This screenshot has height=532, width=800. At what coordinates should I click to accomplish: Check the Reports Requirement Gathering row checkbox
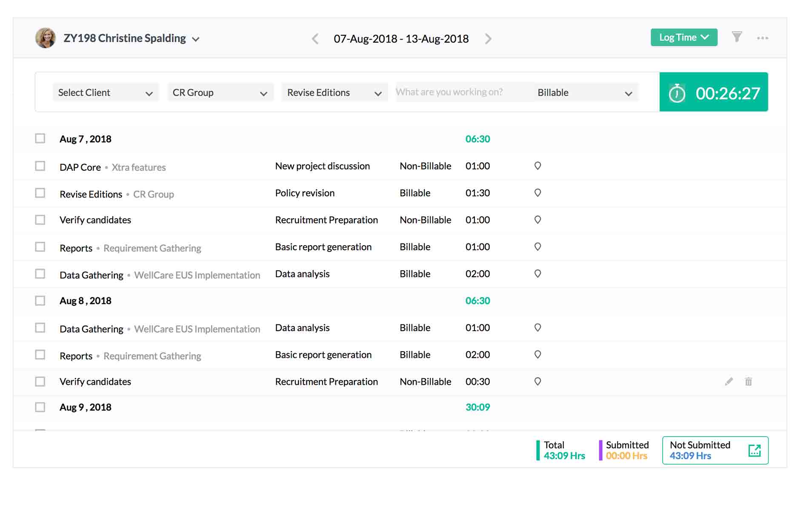tap(40, 247)
